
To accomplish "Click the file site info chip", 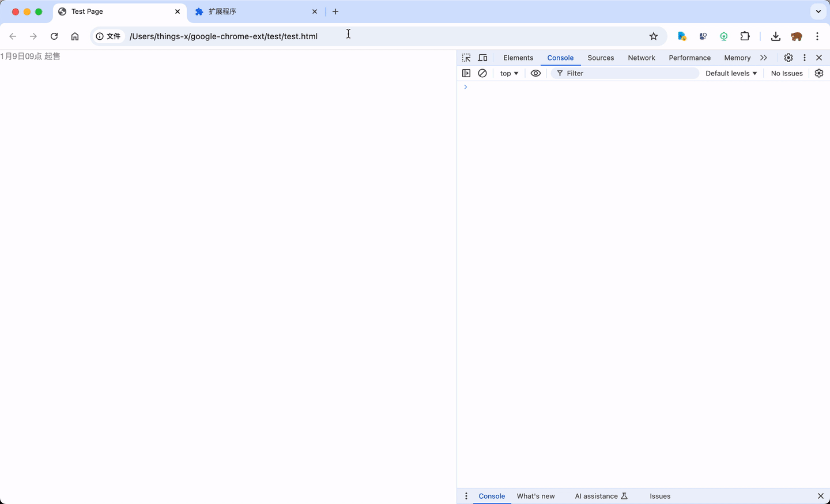I will point(108,36).
